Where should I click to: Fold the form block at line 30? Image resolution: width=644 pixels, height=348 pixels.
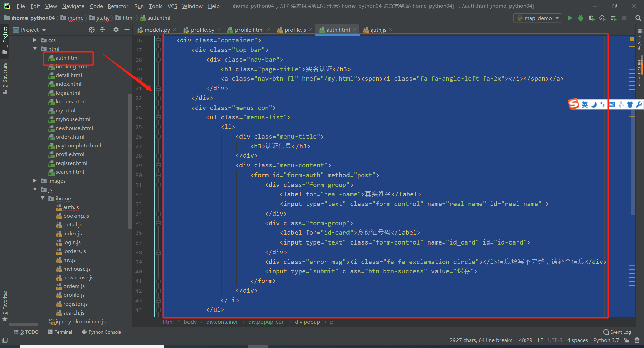click(158, 175)
